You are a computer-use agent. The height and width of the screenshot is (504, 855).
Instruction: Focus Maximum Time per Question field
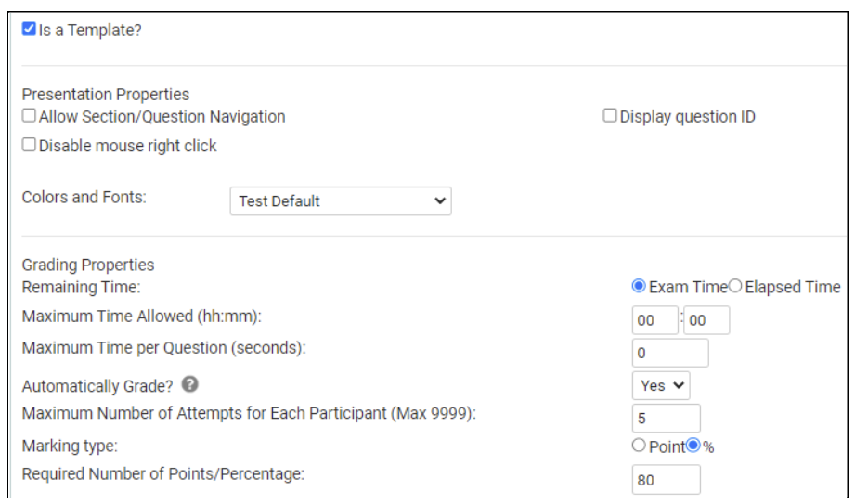point(670,353)
